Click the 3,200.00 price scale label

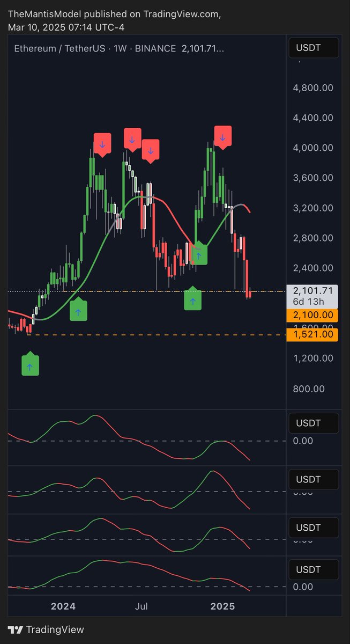(x=314, y=208)
